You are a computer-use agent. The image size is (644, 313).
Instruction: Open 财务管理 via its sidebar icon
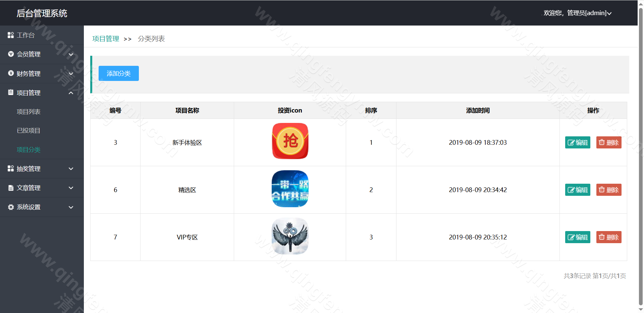coord(10,74)
